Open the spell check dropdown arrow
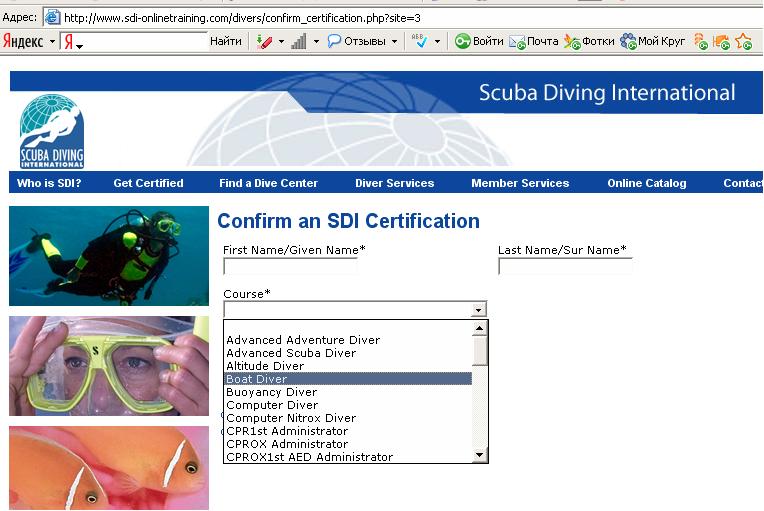 pos(437,42)
